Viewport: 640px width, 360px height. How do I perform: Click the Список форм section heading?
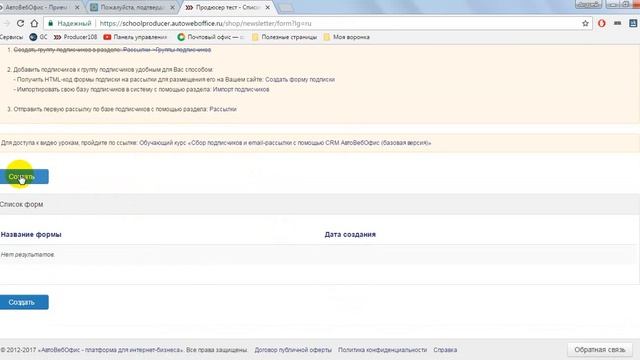click(22, 204)
